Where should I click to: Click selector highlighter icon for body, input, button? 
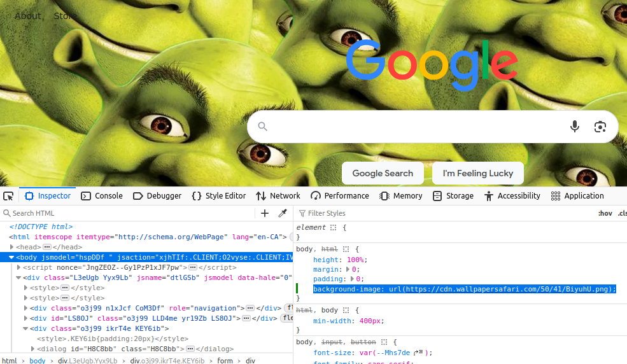coord(384,342)
